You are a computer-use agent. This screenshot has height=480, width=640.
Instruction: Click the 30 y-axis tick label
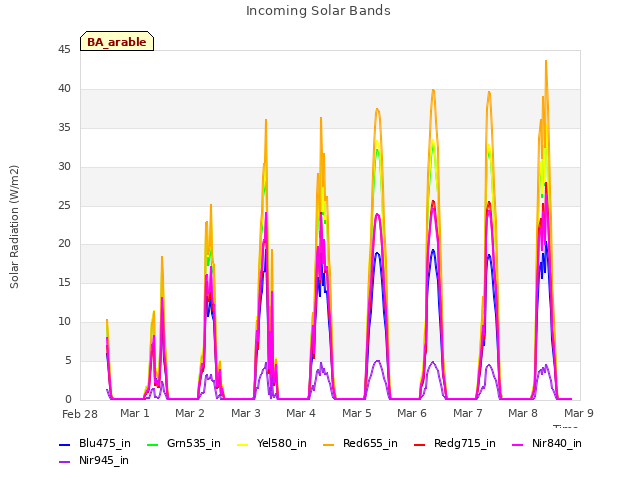tap(64, 167)
